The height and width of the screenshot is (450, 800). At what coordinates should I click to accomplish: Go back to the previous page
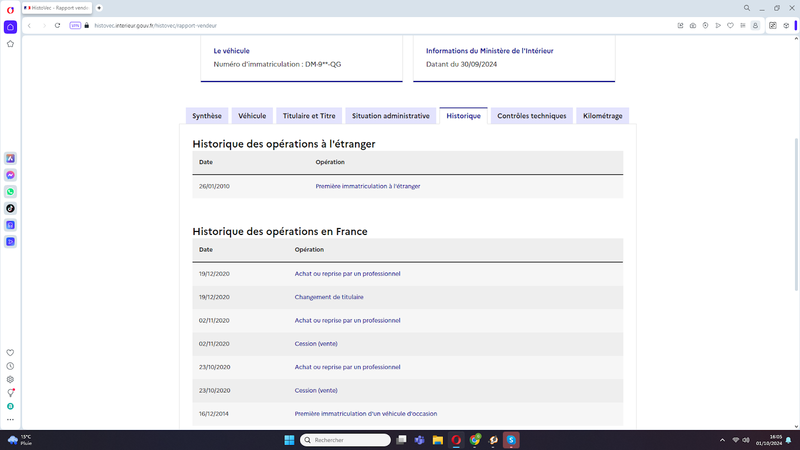point(30,26)
